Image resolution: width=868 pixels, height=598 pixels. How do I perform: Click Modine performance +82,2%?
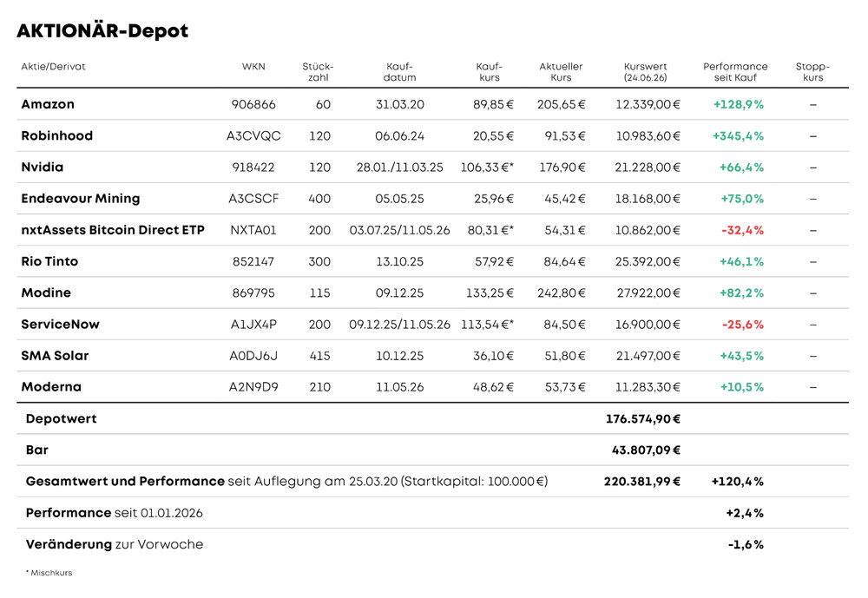coord(741,292)
